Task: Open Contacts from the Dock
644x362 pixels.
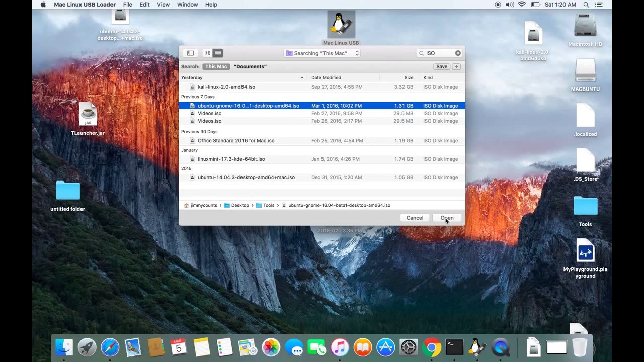Action: tap(156, 347)
